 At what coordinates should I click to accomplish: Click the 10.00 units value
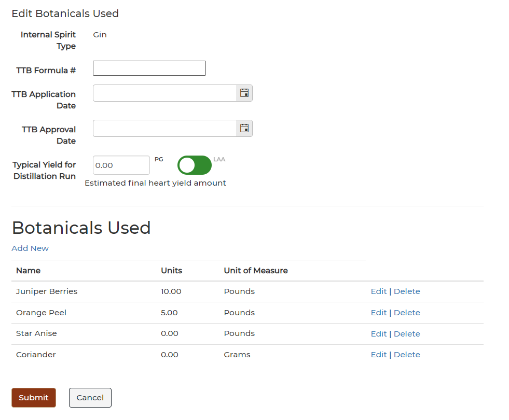[171, 291]
